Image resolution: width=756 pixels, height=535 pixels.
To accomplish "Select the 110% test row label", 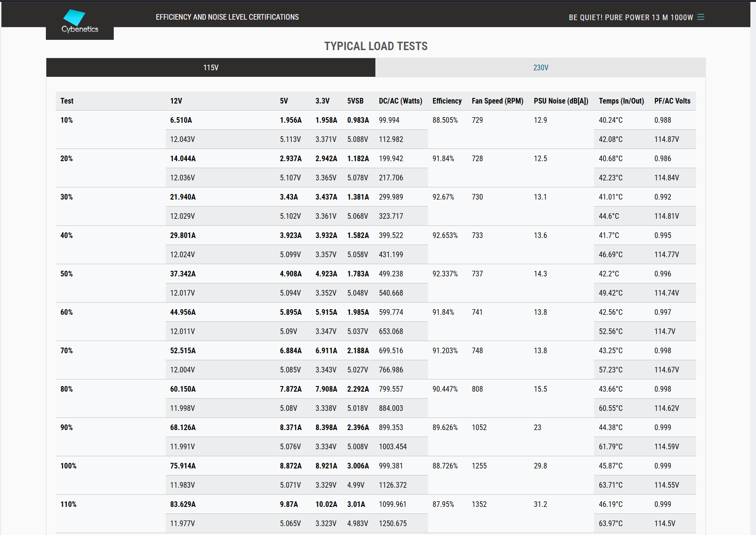I will [68, 504].
